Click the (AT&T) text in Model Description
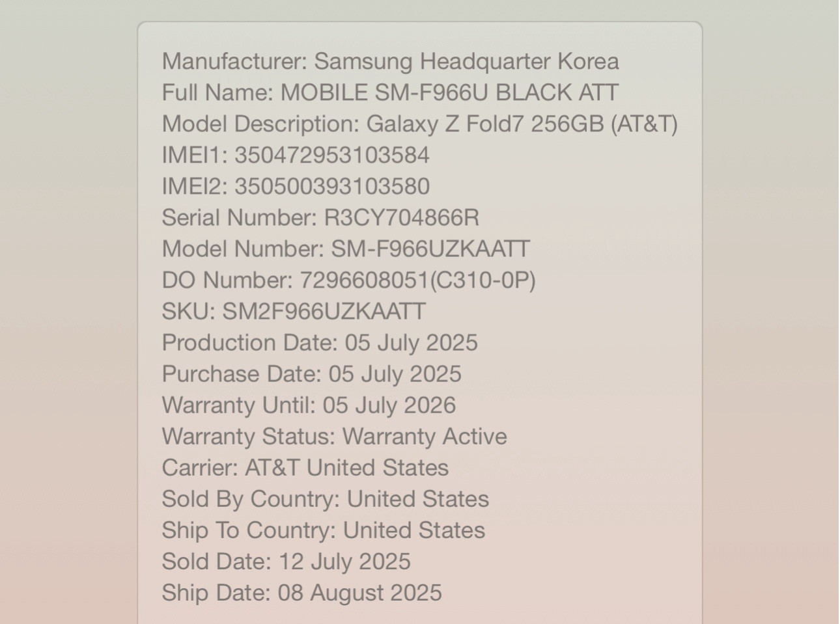The image size is (840, 624). pyautogui.click(x=644, y=124)
